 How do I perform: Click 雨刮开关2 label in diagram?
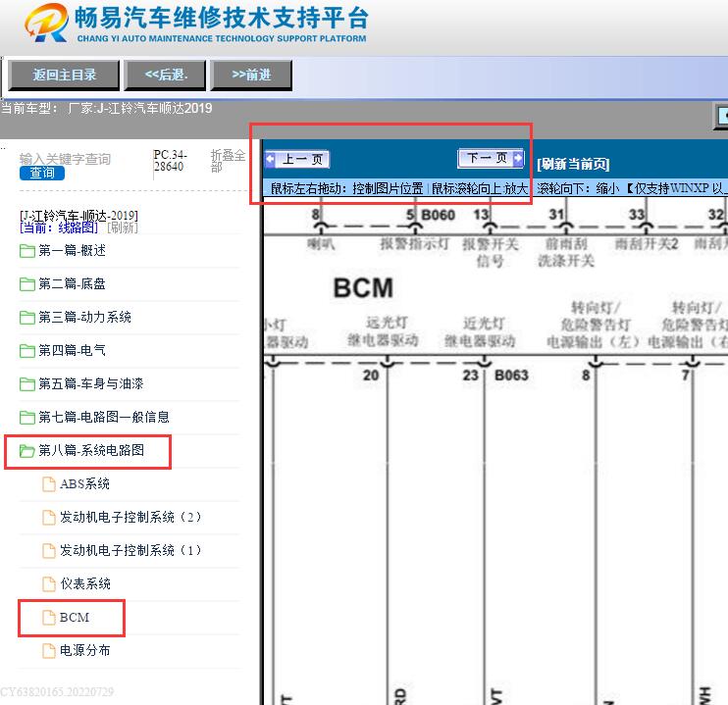(647, 244)
